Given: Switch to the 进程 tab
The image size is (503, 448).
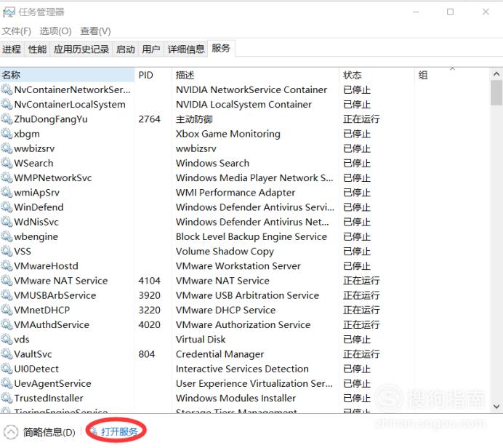Looking at the screenshot, I should pos(12,49).
